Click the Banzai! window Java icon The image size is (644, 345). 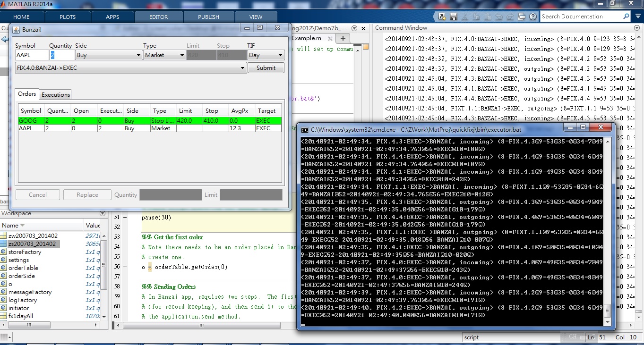click(16, 29)
